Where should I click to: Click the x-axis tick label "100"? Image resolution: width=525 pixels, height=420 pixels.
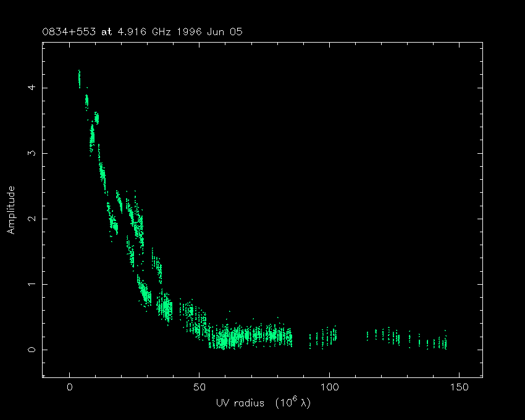(329, 387)
